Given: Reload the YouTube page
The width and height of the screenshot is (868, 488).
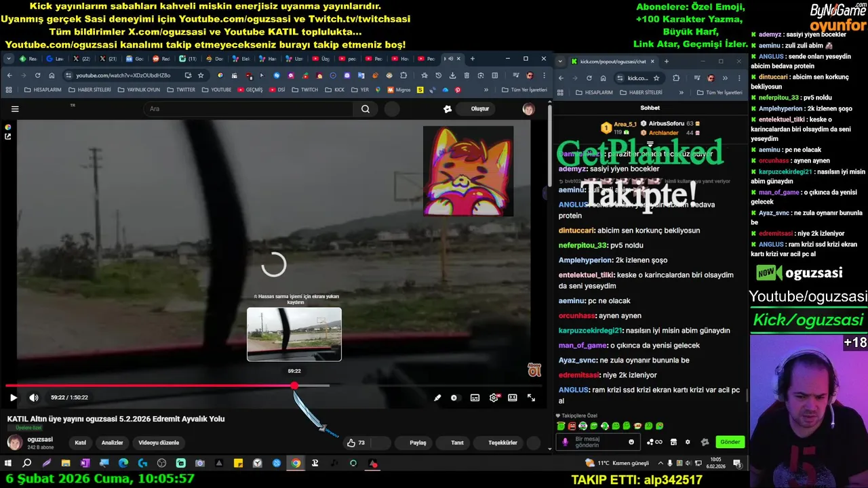Looking at the screenshot, I should click(x=37, y=75).
